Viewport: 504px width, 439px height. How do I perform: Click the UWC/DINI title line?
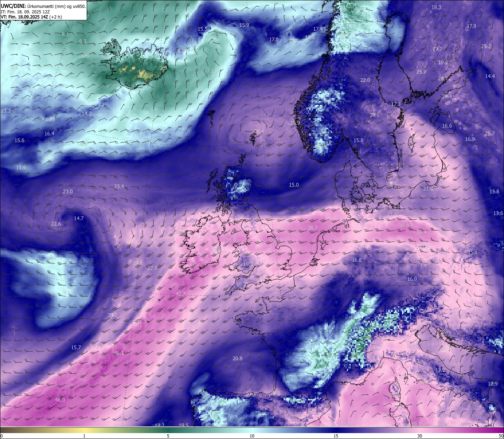pos(43,6)
